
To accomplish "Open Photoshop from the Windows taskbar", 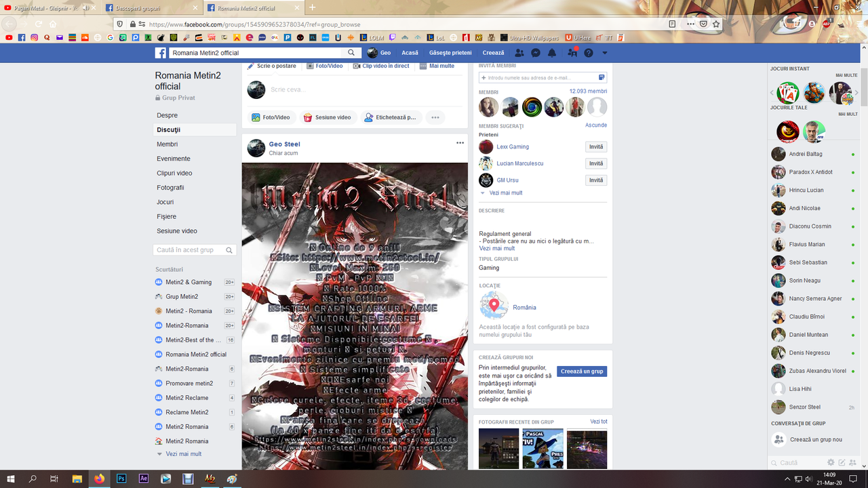I will click(x=121, y=479).
